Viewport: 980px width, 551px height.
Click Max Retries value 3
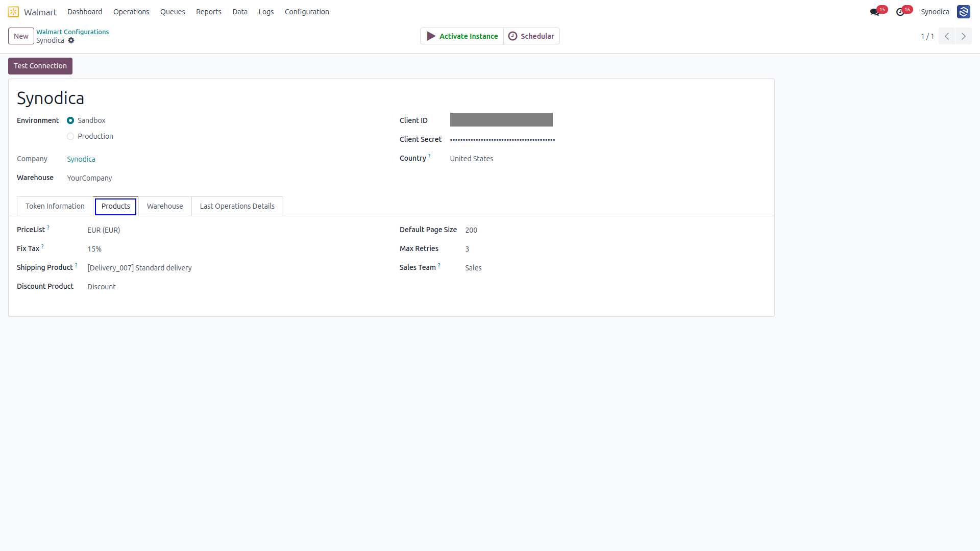[467, 249]
